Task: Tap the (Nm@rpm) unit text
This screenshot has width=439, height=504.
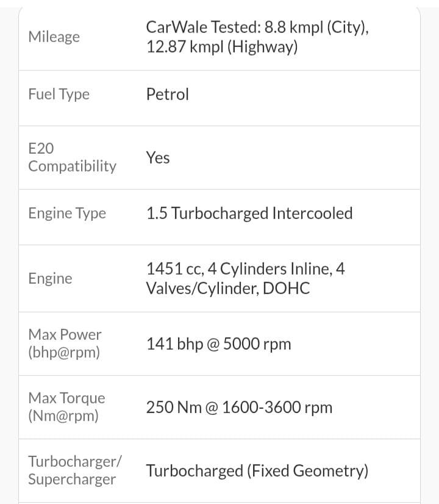Action: click(x=63, y=416)
